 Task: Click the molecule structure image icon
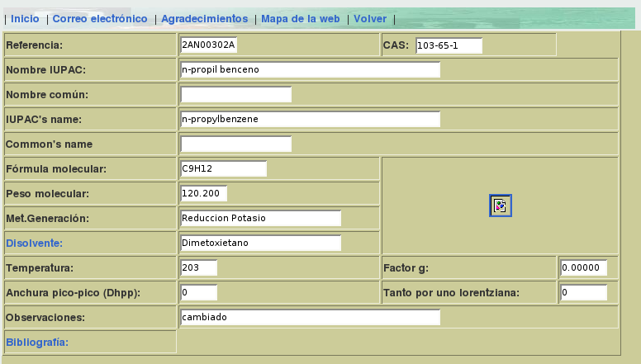coord(500,206)
